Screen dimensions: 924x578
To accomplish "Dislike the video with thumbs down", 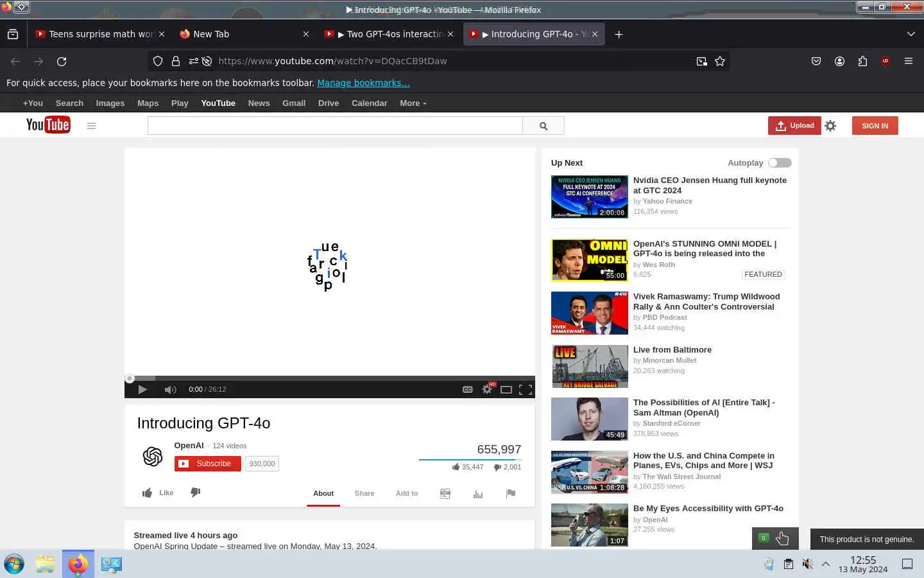I will click(x=196, y=492).
